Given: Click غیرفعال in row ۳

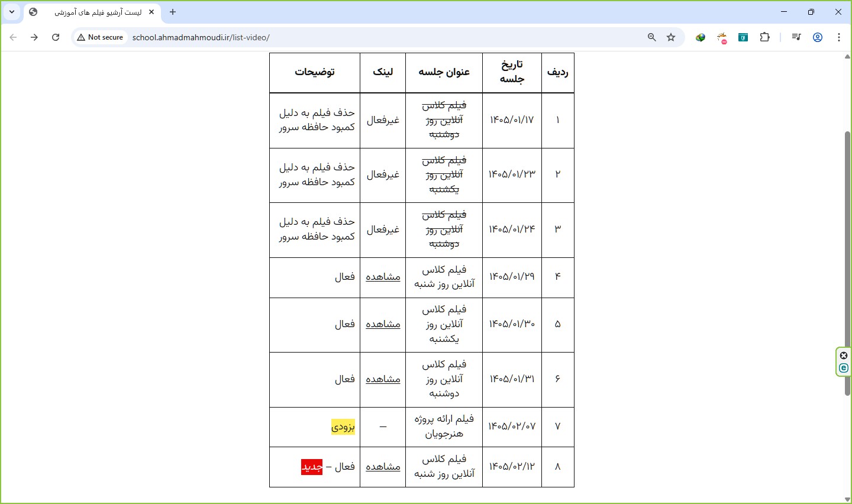Looking at the screenshot, I should click(383, 230).
